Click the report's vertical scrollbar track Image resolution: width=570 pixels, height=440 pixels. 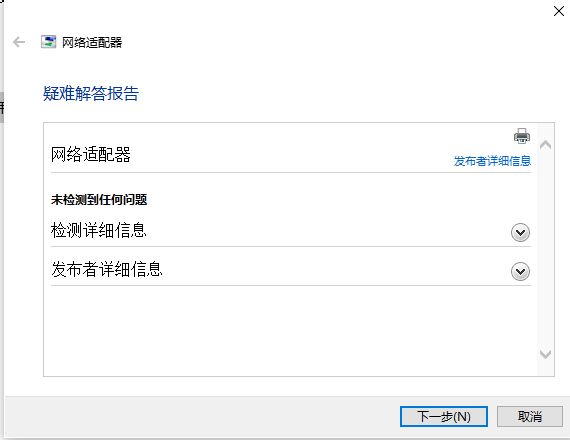pyautogui.click(x=545, y=249)
